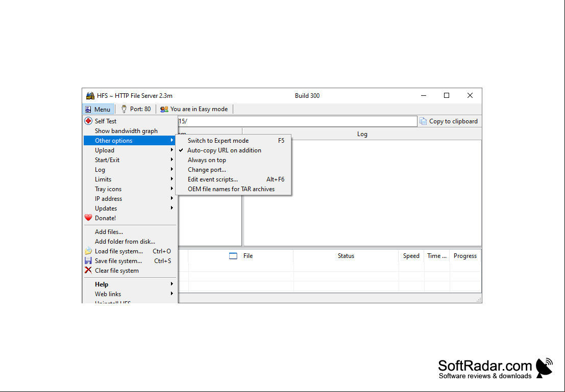Click the red X Clear file system icon
565x392 pixels.
(88, 270)
